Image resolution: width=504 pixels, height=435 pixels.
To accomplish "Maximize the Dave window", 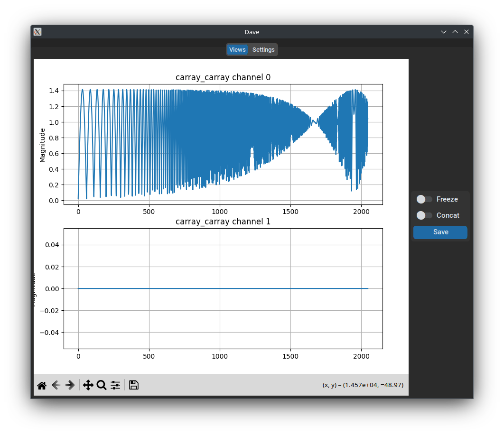I will (x=455, y=32).
